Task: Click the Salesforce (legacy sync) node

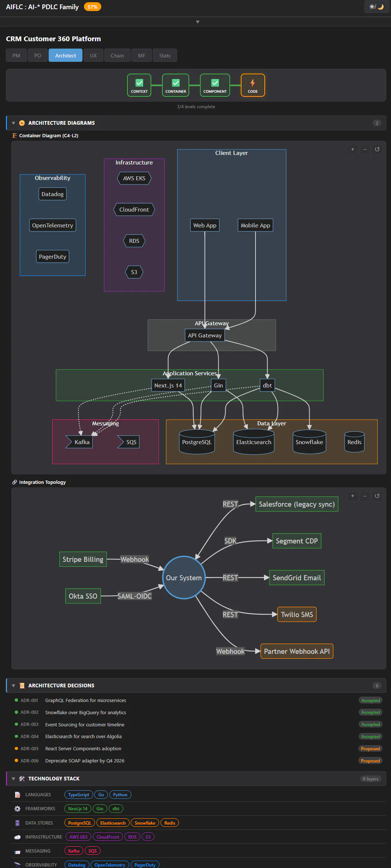Action: 297,504
